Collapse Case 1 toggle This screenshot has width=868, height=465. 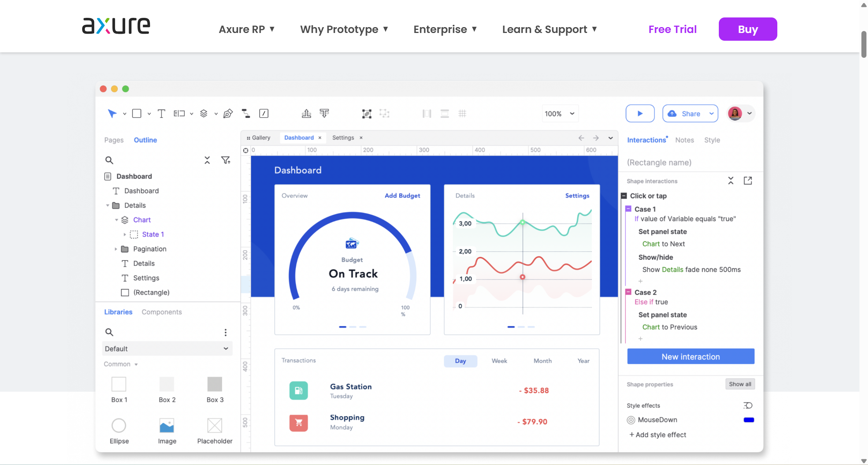[629, 209]
